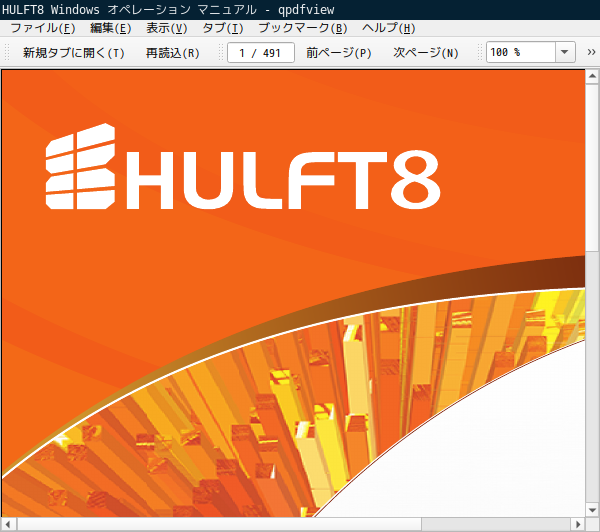
Task: Show hidden toolbar items via >> chevron
Action: pos(591,52)
